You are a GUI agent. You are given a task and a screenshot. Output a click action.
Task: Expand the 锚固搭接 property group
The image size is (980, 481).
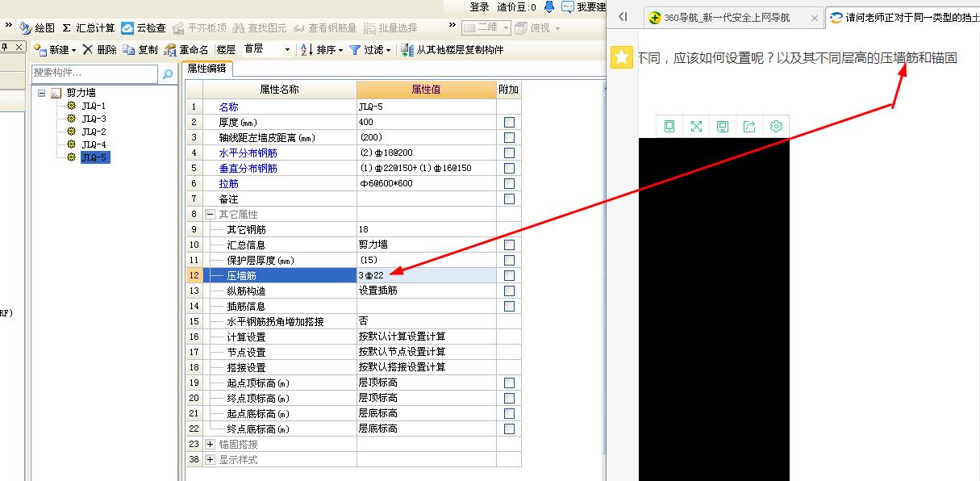tap(211, 444)
